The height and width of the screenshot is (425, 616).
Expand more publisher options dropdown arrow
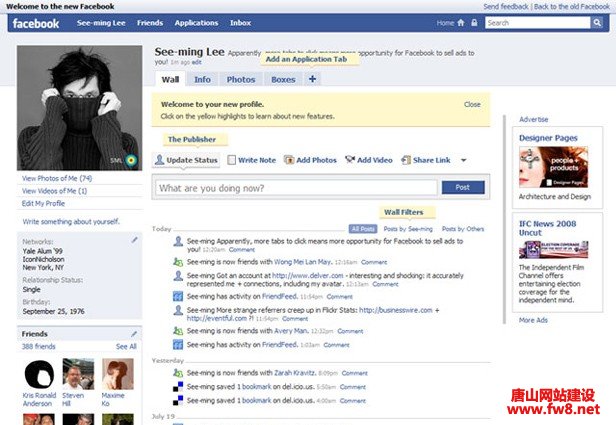[464, 160]
